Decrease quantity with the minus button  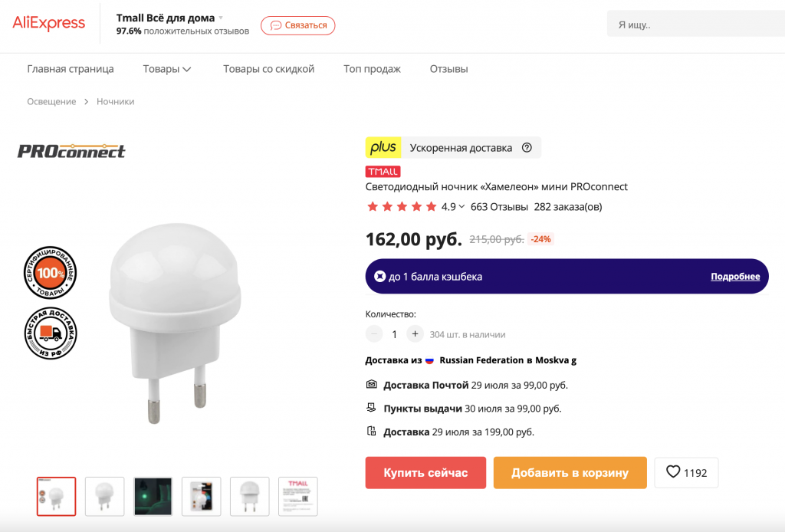pyautogui.click(x=374, y=334)
